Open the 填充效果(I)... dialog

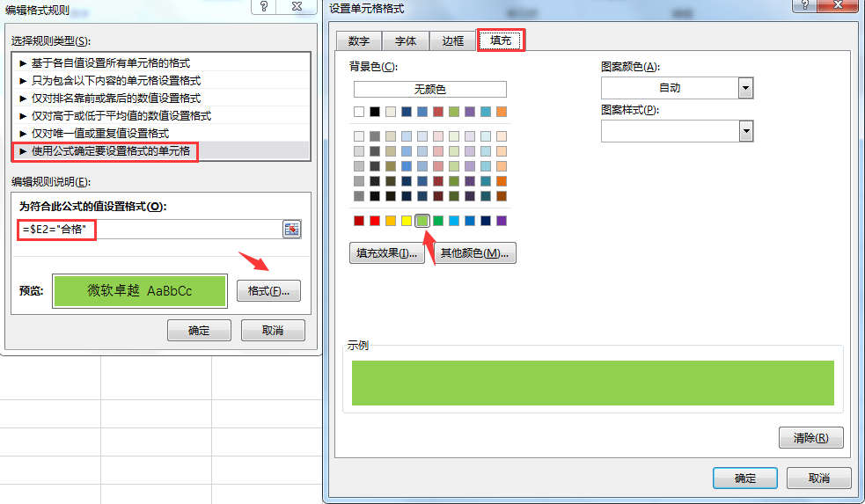click(x=387, y=253)
